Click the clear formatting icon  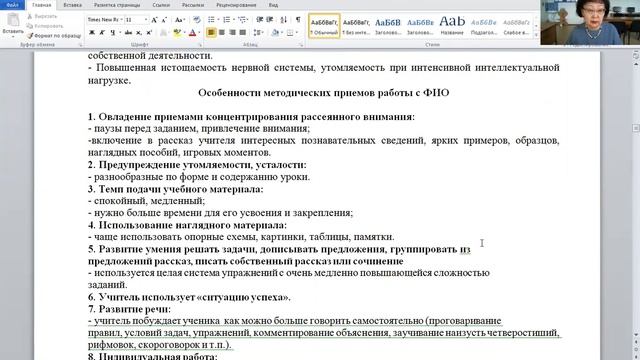[196, 20]
